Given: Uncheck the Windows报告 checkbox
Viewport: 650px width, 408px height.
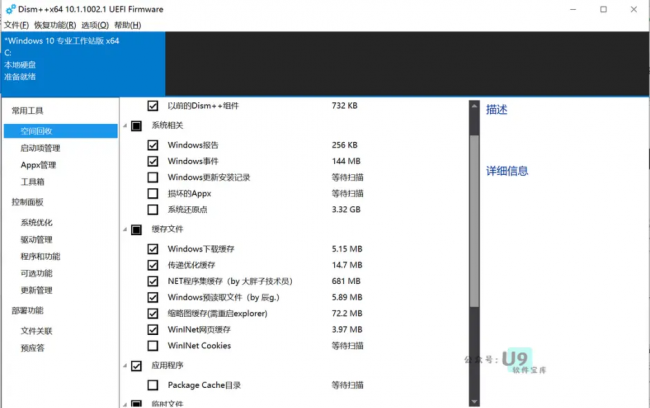Looking at the screenshot, I should click(153, 145).
